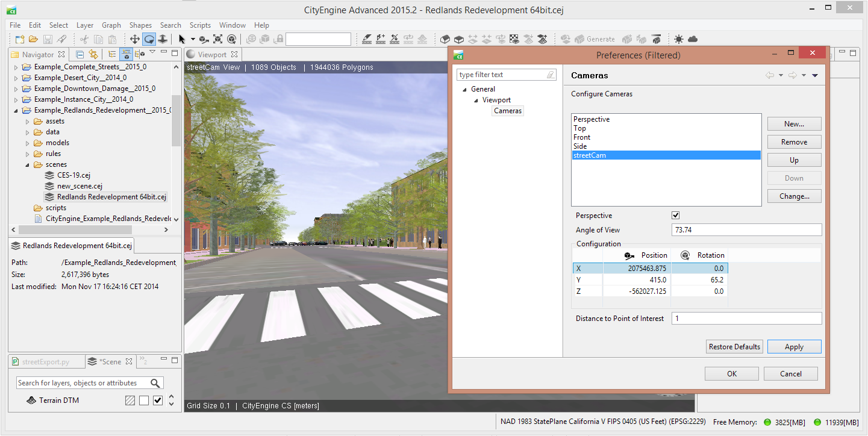Viewport: 868px width, 436px height.
Task: Click Restore Defaults in Preferences
Action: [734, 347]
